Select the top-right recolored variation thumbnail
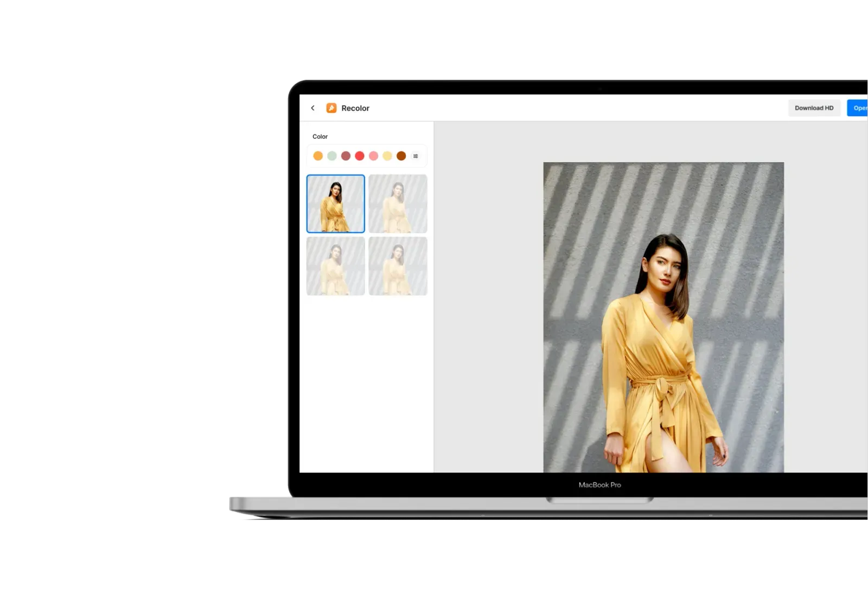The image size is (868, 601). pyautogui.click(x=398, y=203)
